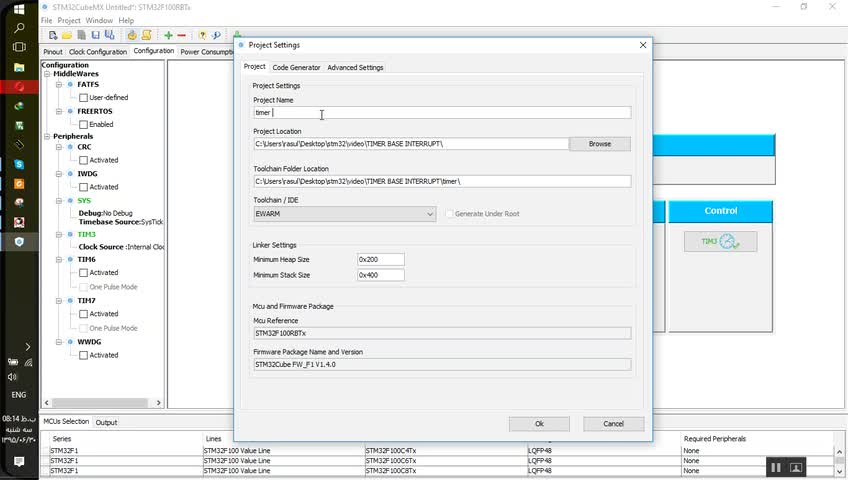Screen dimensions: 848x480
Task: Switch to the Code Generator tab
Action: 296,68
